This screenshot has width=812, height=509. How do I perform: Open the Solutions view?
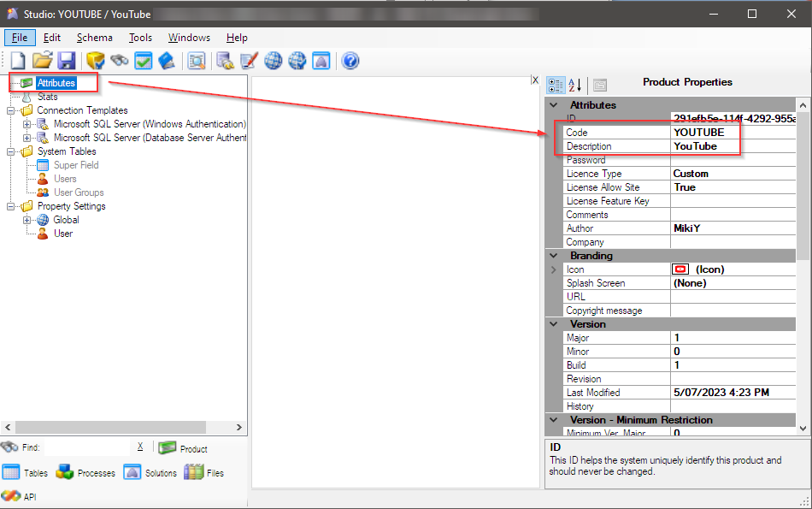click(150, 473)
